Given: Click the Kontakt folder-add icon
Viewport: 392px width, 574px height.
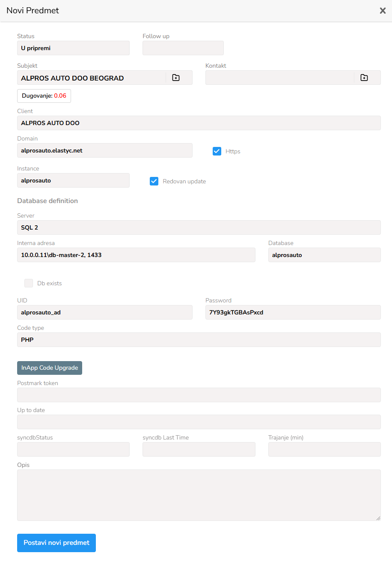Looking at the screenshot, I should click(364, 78).
